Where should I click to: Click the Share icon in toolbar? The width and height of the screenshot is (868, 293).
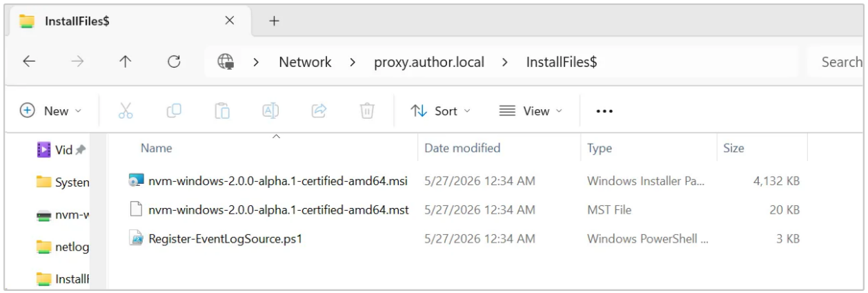point(319,111)
